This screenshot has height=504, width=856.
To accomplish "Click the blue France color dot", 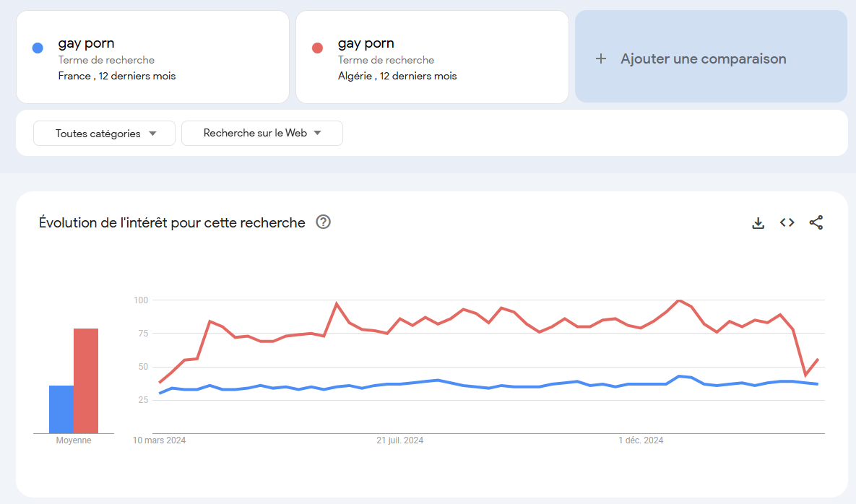I will pos(38,48).
